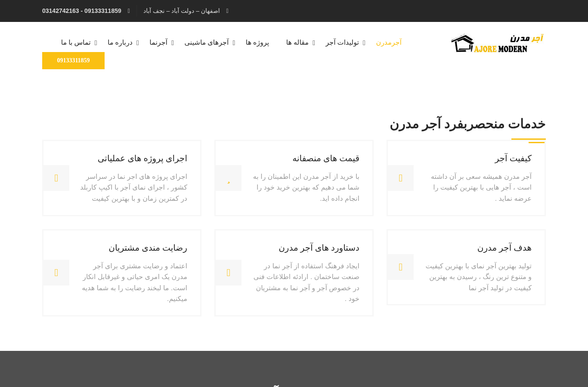The width and height of the screenshot is (588, 387).
Task: Expand the تولیدات آجر dropdown menu
Action: pos(345,43)
